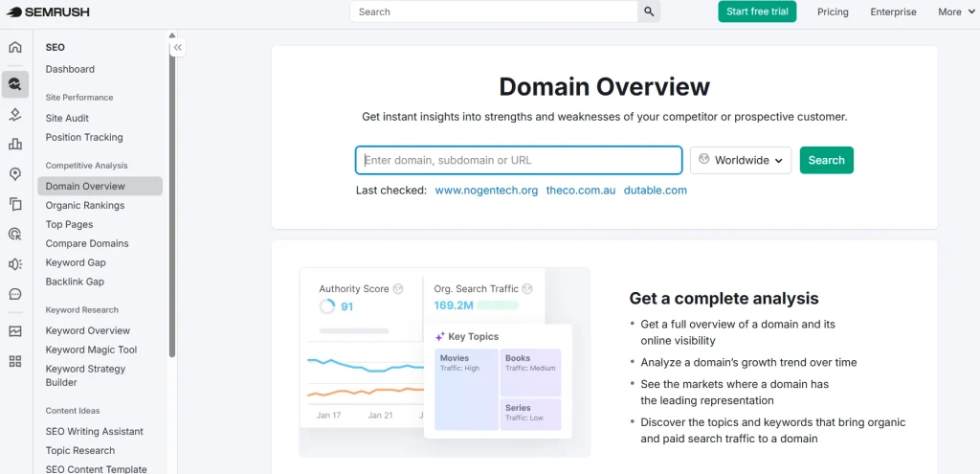This screenshot has height=474, width=980.
Task: Click the SEO section heading
Action: pos(55,48)
